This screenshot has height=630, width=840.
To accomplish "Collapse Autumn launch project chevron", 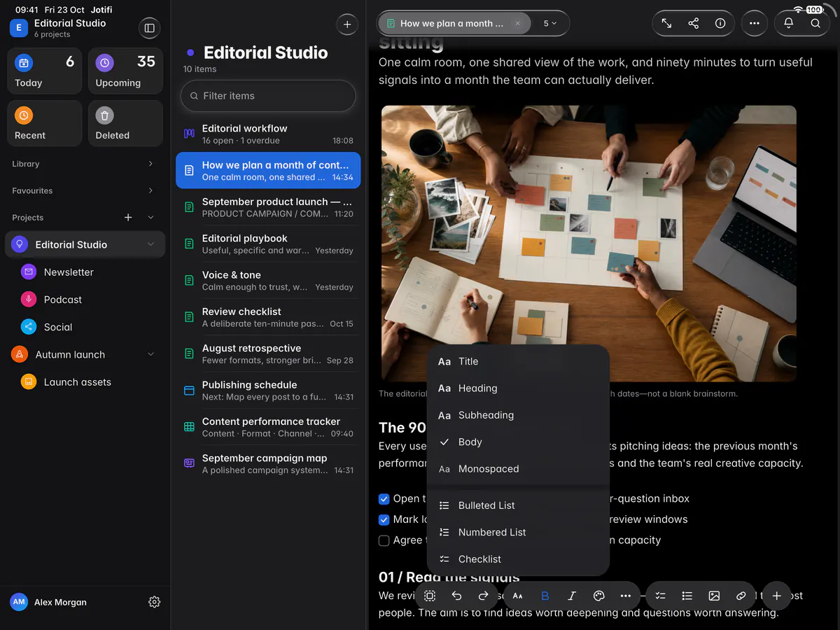I will pyautogui.click(x=150, y=355).
